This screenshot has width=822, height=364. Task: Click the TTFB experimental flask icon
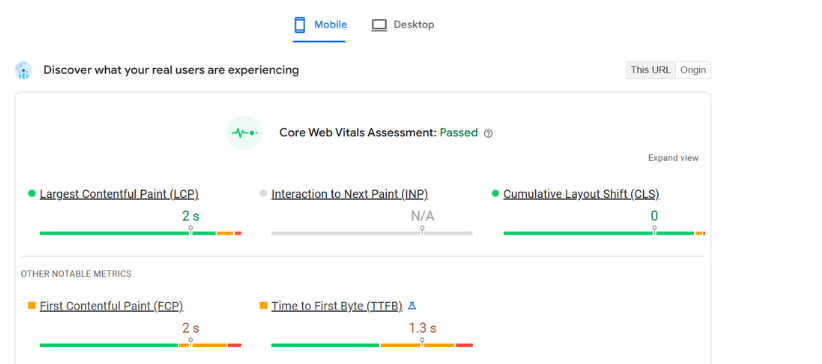pos(412,305)
